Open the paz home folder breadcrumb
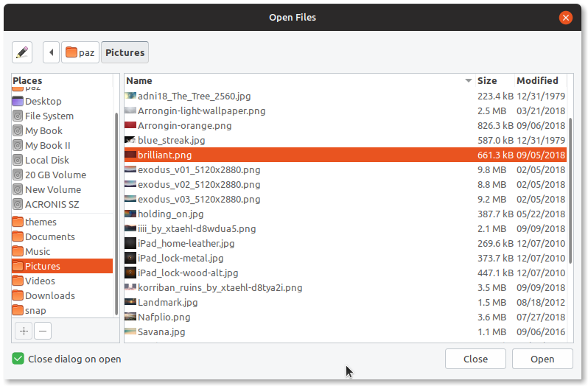Screen dimensions: 588x386 80,52
